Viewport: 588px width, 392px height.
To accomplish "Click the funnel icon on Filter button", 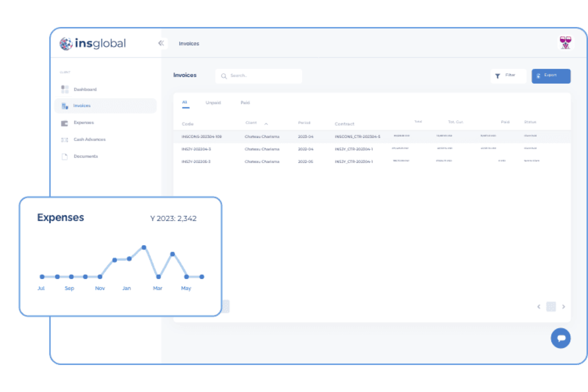I will coord(497,76).
